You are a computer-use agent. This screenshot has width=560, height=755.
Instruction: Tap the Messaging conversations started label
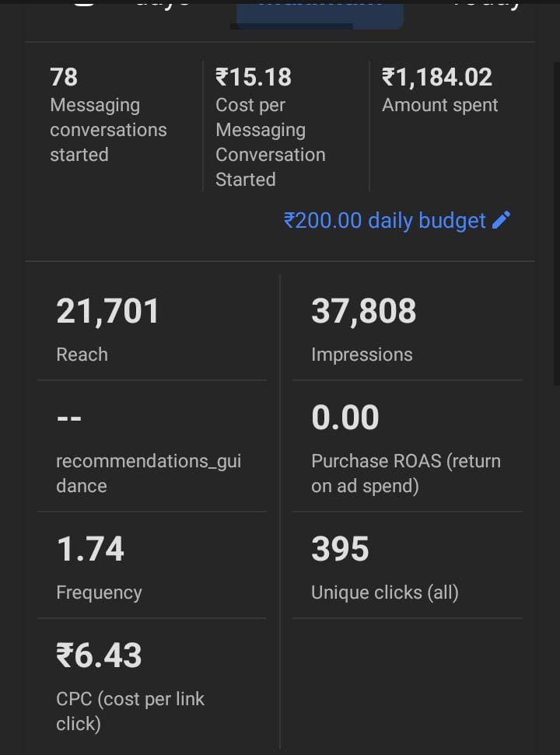(107, 130)
